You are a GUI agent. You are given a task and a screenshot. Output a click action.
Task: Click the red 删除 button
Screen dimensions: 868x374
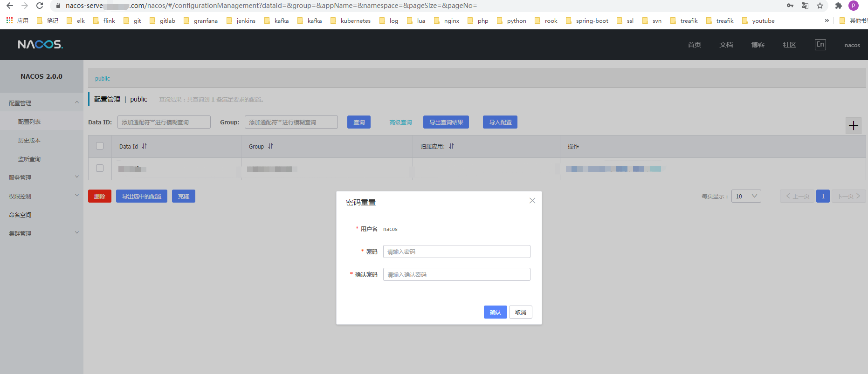tap(100, 196)
